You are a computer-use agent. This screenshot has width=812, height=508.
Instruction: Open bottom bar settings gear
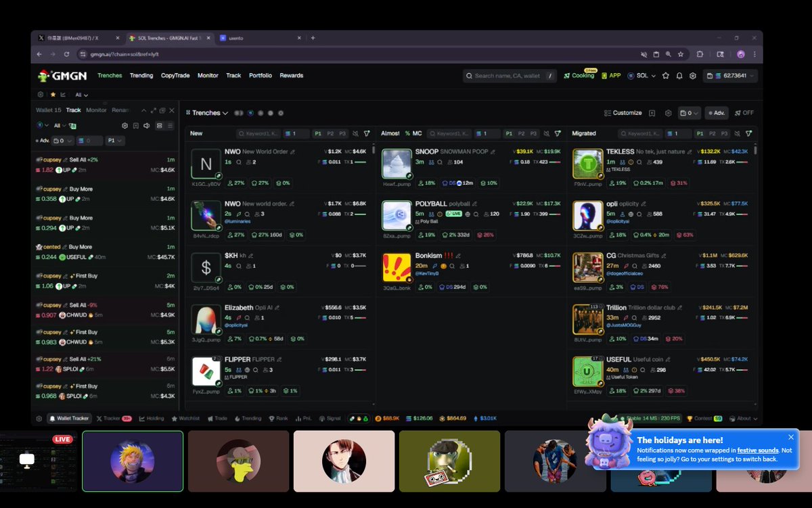click(39, 419)
